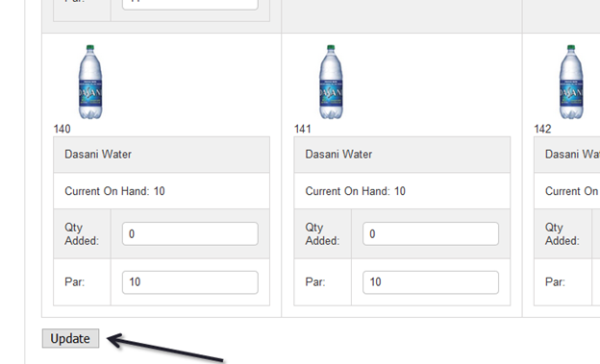Select the Dasani bottle image for item 140
The height and width of the screenshot is (364, 600).
pyautogui.click(x=90, y=82)
